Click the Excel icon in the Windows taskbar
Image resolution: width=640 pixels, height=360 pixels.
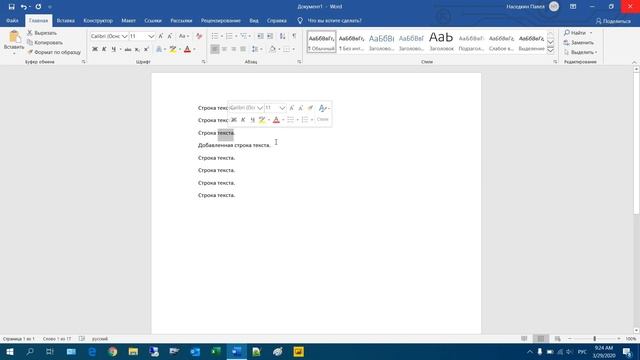pyautogui.click(x=216, y=351)
